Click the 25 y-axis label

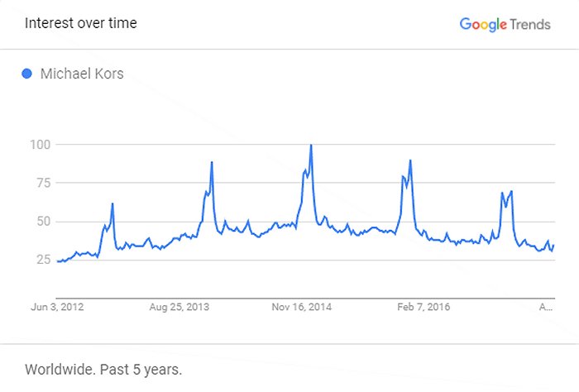[42, 260]
